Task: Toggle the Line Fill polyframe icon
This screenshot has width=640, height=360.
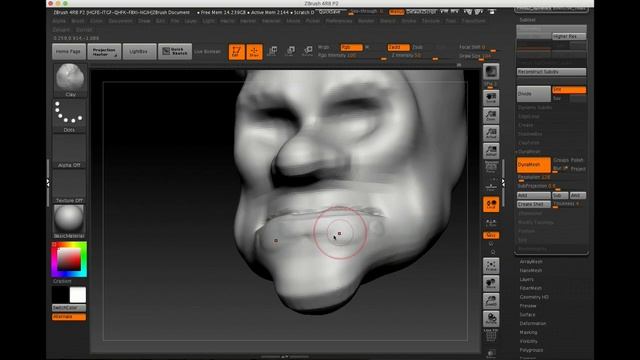Action: click(491, 335)
